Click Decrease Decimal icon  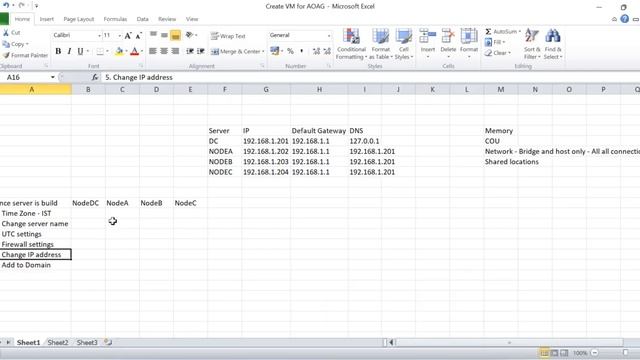pos(327,51)
